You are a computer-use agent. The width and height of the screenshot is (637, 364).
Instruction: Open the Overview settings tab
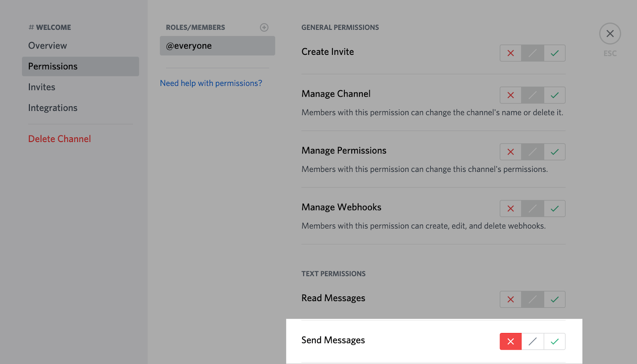(47, 46)
